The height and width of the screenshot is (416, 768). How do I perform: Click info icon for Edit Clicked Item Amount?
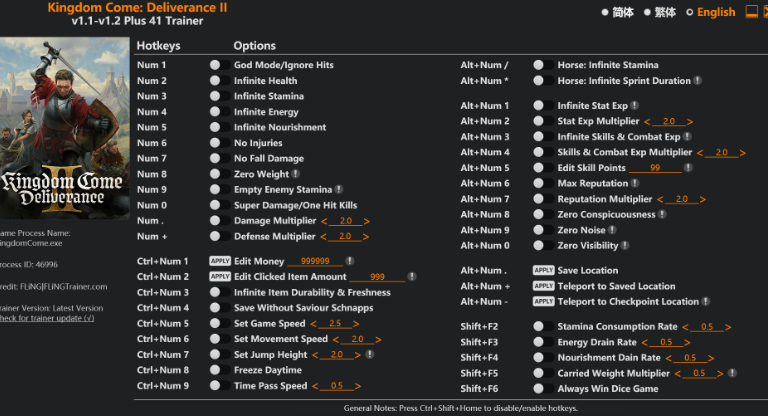(x=412, y=276)
